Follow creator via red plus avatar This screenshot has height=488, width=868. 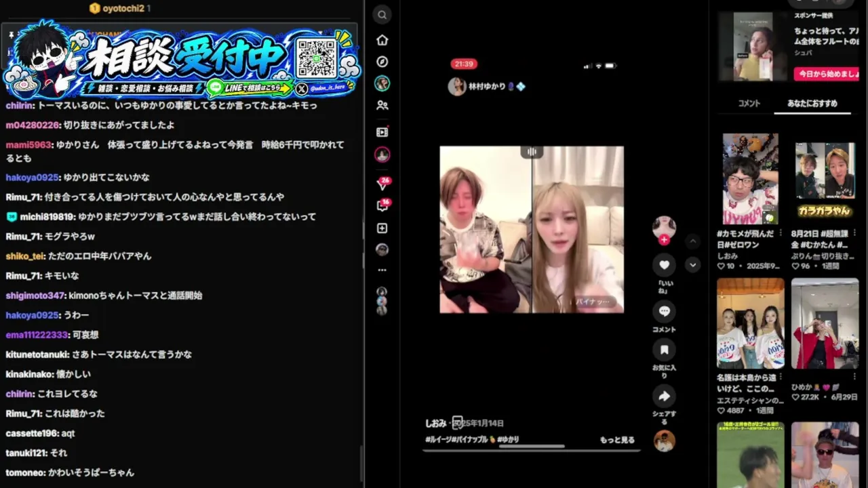664,239
